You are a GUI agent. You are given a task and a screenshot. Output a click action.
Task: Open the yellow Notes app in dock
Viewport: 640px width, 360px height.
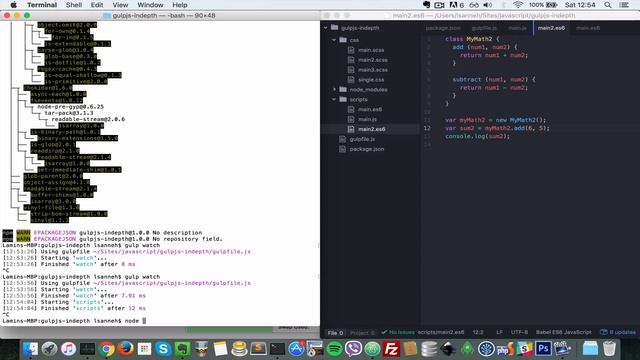pyautogui.click(x=220, y=349)
